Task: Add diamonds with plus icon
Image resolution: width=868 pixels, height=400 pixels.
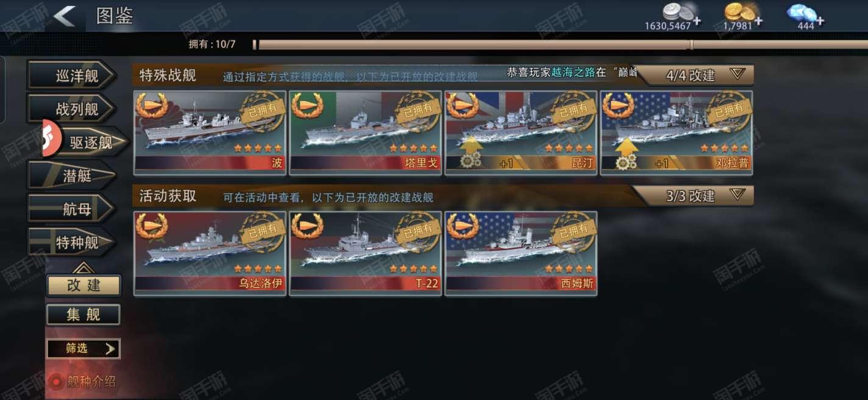Action: pos(820,21)
